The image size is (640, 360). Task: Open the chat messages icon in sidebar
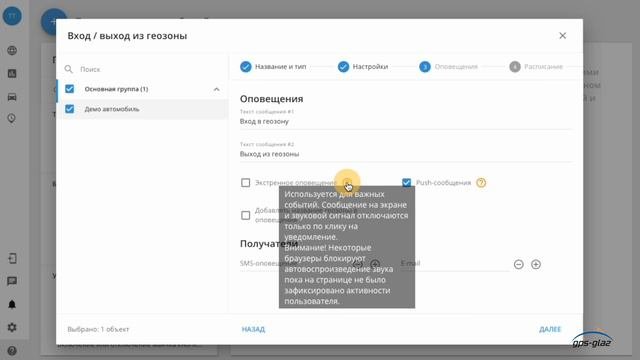tap(12, 281)
